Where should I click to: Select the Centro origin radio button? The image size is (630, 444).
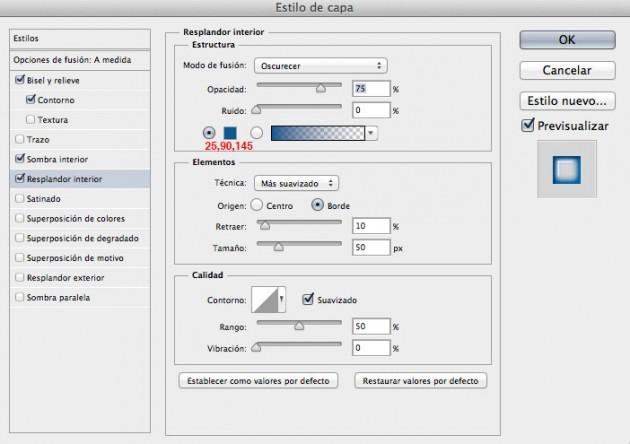(256, 205)
